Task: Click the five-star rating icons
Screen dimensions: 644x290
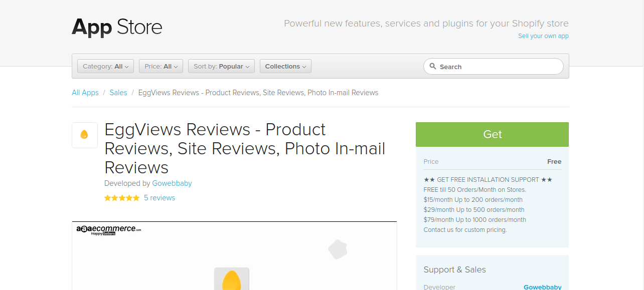Action: [122, 198]
